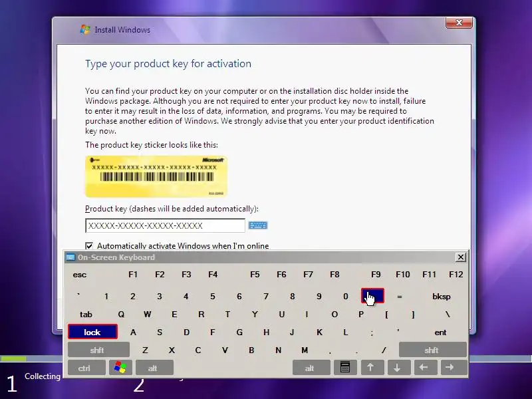
Task: Click the G key
Action: click(239, 332)
